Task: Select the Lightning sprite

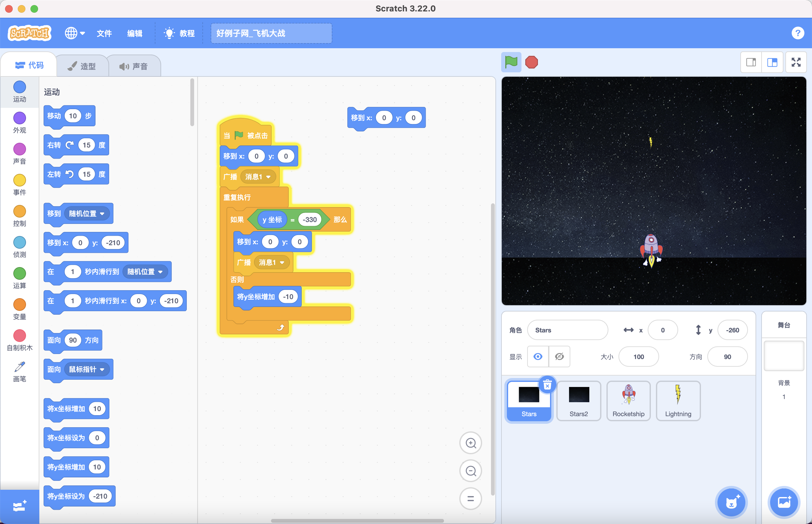Action: pyautogui.click(x=678, y=401)
